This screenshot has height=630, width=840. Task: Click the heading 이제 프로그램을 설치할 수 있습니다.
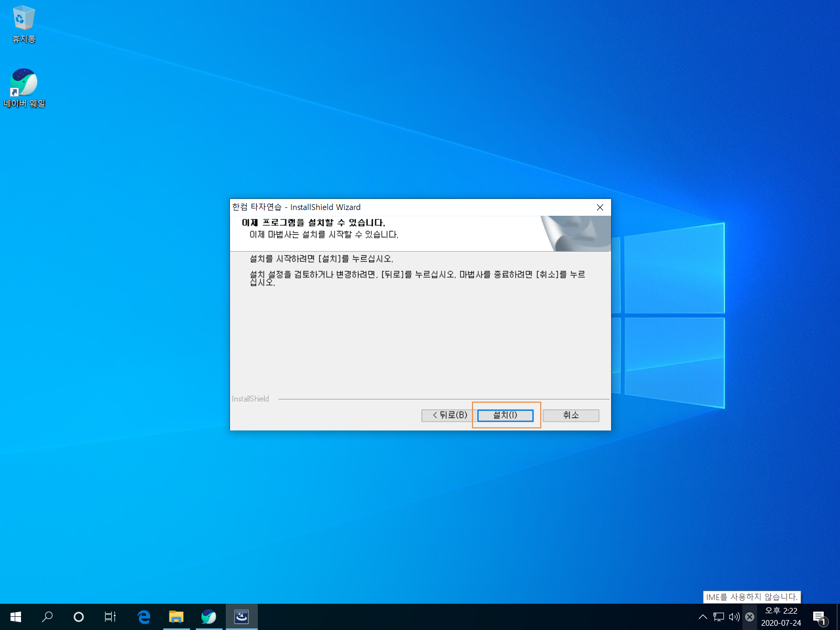click(313, 223)
